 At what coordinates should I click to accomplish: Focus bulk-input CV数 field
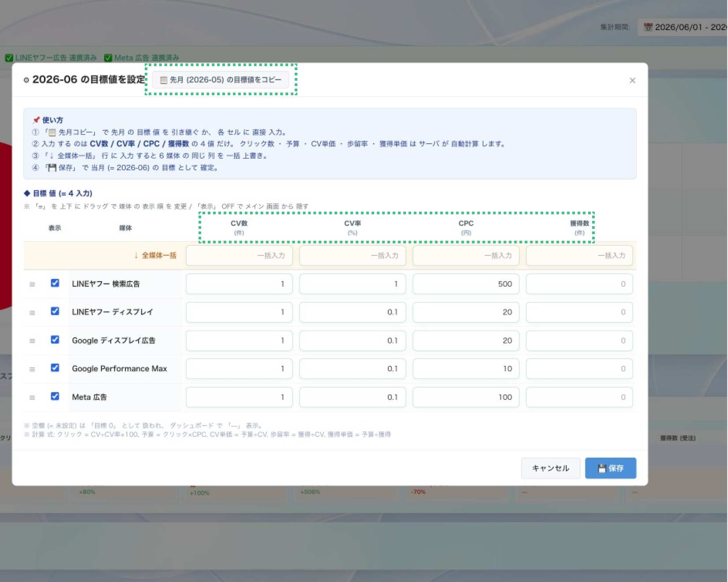pos(239,256)
